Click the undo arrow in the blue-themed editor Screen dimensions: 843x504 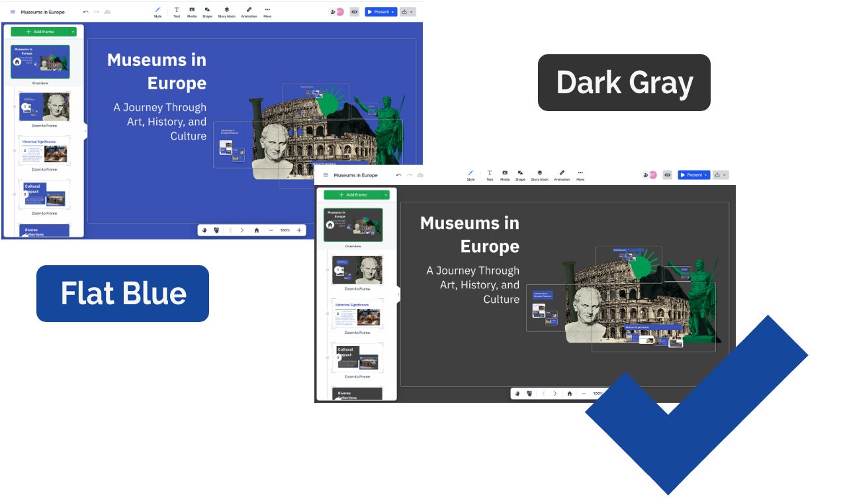[x=86, y=12]
